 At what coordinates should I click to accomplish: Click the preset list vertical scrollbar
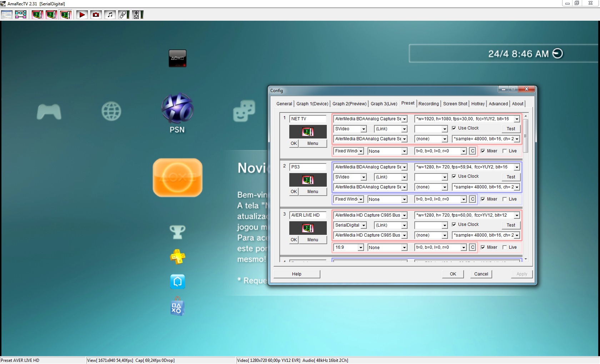click(525, 136)
